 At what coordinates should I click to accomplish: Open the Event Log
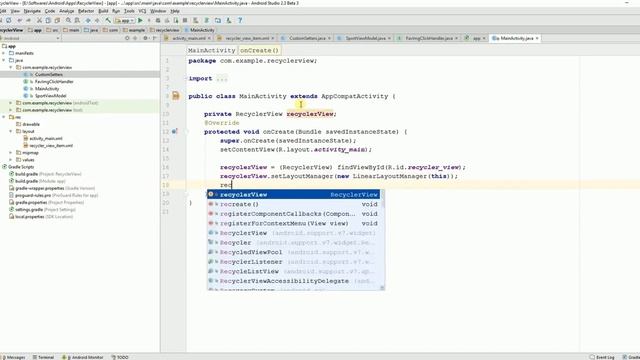pyautogui.click(x=602, y=357)
